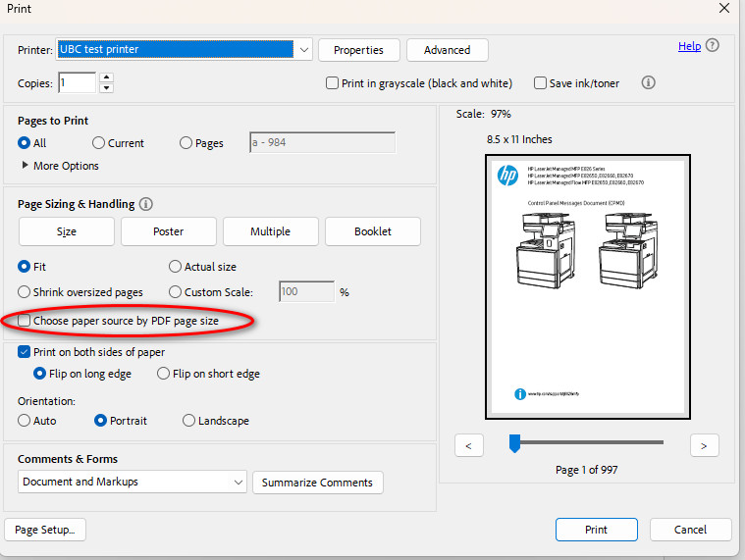Screen dimensions: 745x560
Task: Go to previous preview page
Action: pos(468,445)
